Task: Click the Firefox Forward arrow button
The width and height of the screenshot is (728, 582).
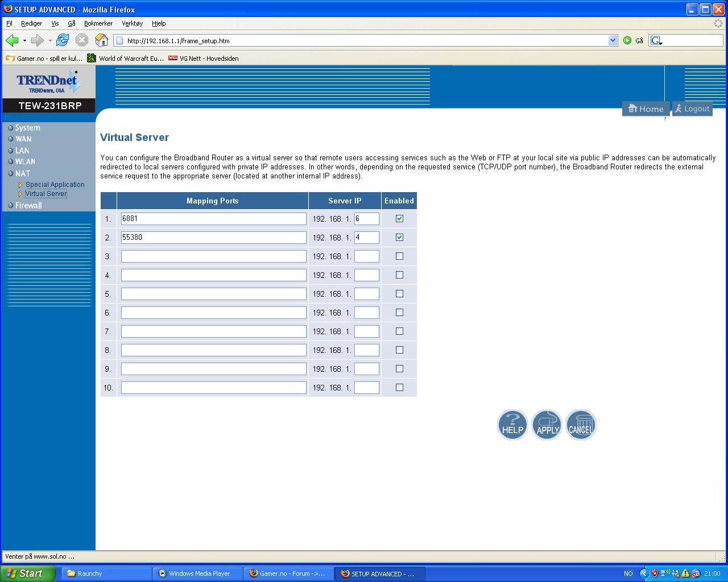Action: (38, 40)
